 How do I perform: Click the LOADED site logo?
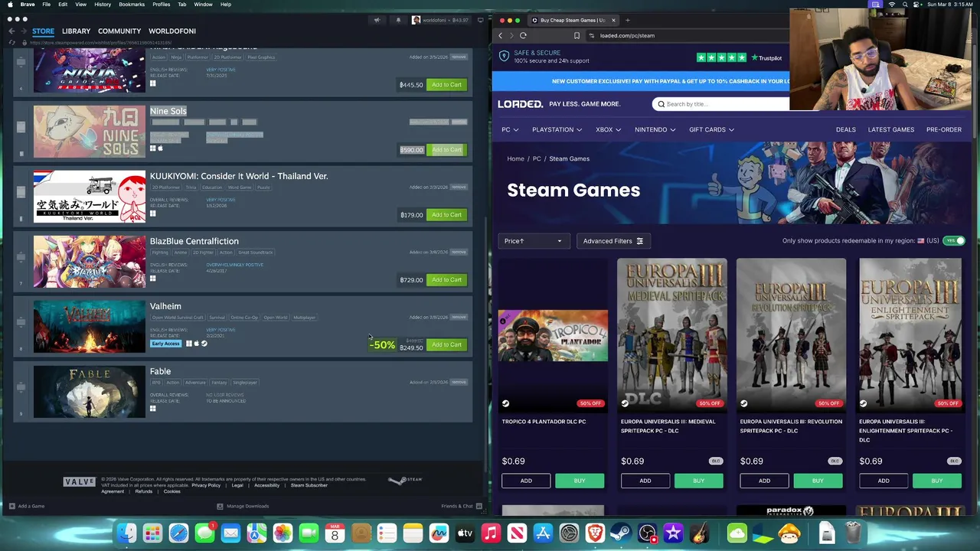tap(521, 104)
